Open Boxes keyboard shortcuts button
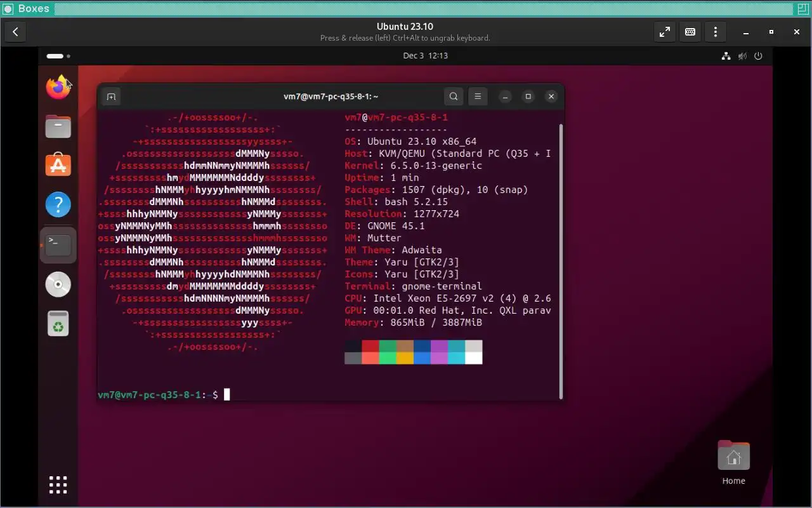This screenshot has height=508, width=812. click(x=690, y=32)
